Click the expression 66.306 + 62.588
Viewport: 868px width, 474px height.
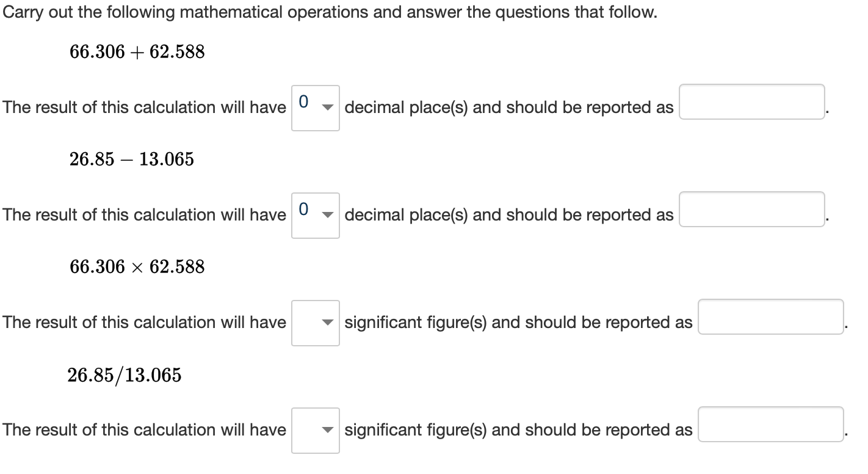point(138,52)
